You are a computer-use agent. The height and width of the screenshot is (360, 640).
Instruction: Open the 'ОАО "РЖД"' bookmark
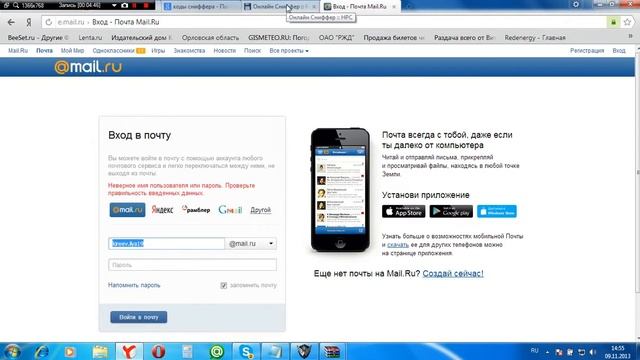coord(336,38)
